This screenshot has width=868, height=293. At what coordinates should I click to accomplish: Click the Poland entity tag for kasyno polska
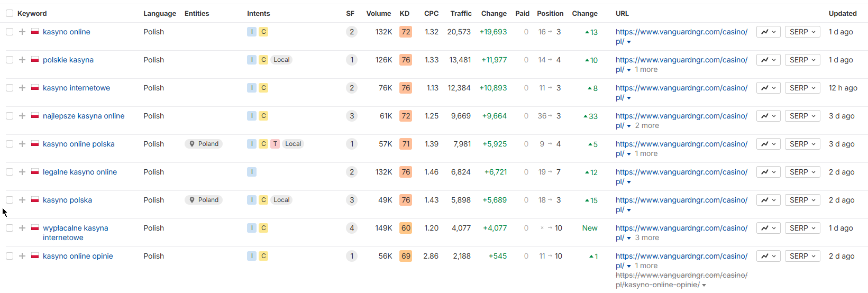204,200
